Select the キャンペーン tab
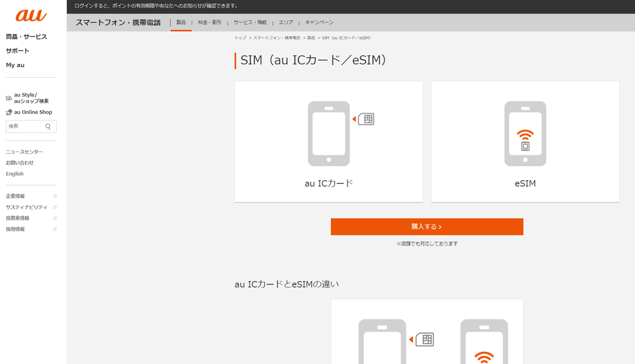The height and width of the screenshot is (364, 635). coord(320,22)
